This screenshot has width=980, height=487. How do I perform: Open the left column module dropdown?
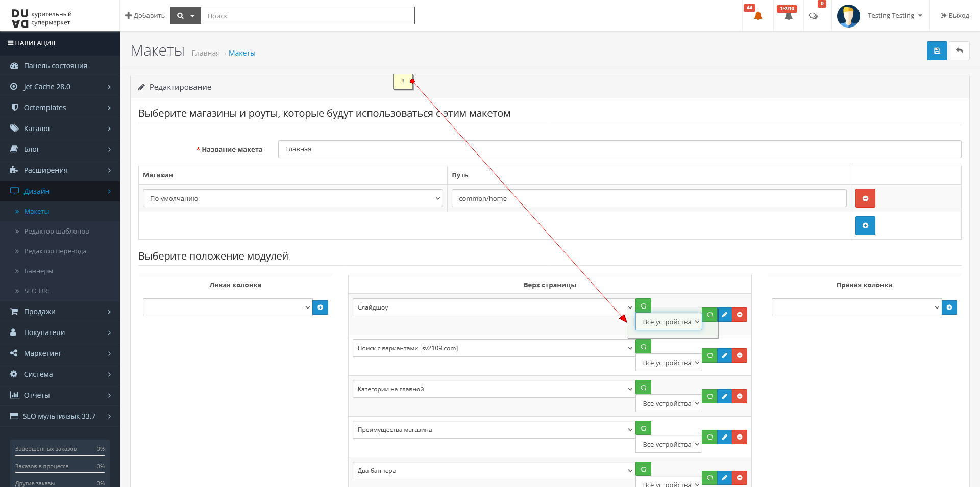point(228,307)
